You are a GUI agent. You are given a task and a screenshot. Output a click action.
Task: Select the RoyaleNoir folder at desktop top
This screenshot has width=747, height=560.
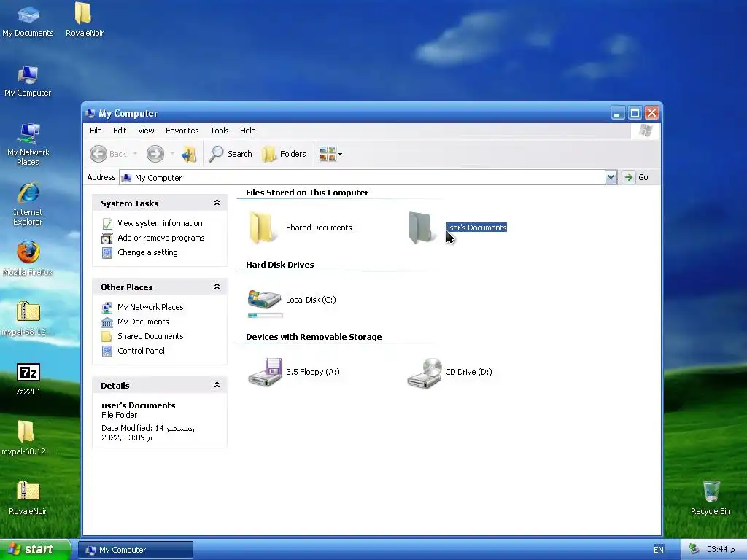pyautogui.click(x=85, y=20)
